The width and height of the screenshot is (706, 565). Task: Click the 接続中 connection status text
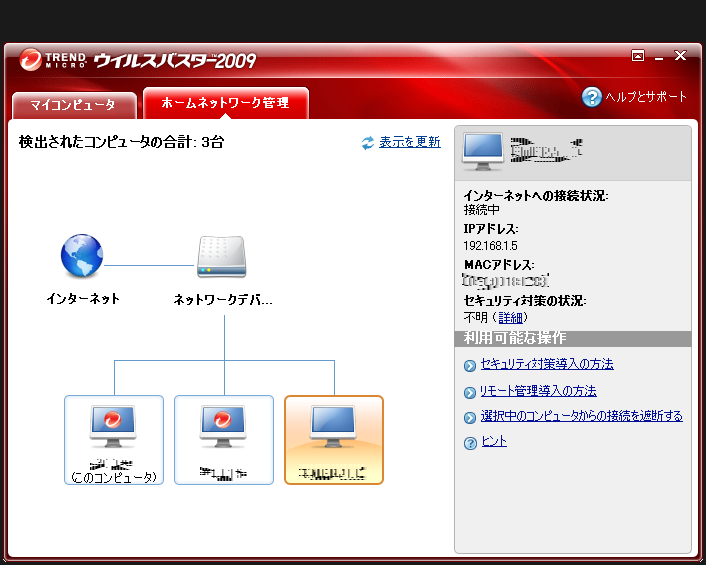coord(481,210)
